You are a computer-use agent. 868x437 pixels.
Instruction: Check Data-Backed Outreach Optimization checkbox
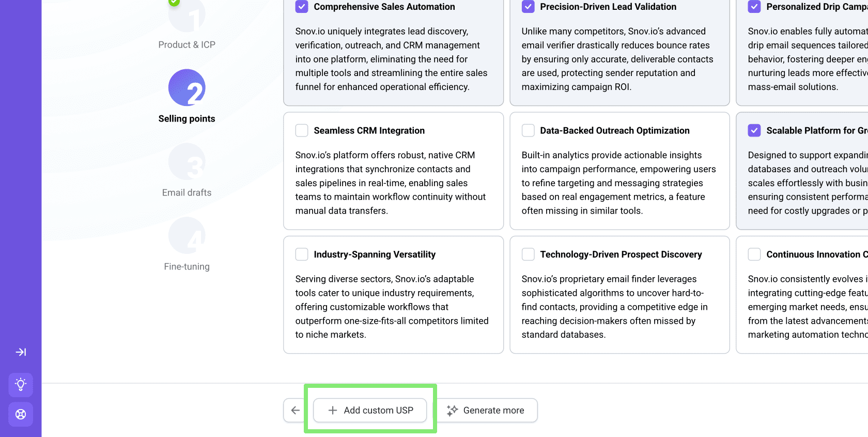[x=528, y=130]
